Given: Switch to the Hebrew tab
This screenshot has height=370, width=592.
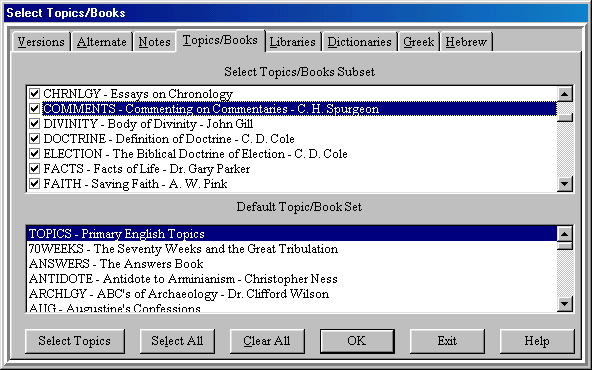Looking at the screenshot, I should click(466, 42).
